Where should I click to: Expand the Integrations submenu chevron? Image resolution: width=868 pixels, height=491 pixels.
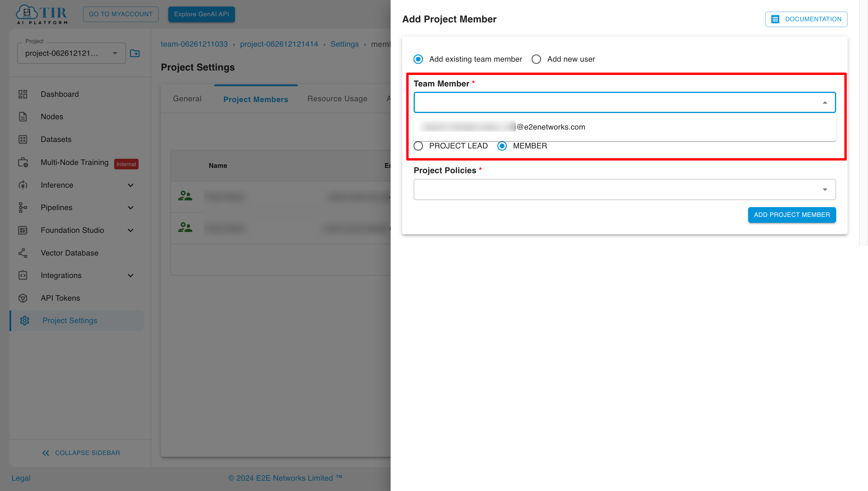click(x=130, y=276)
